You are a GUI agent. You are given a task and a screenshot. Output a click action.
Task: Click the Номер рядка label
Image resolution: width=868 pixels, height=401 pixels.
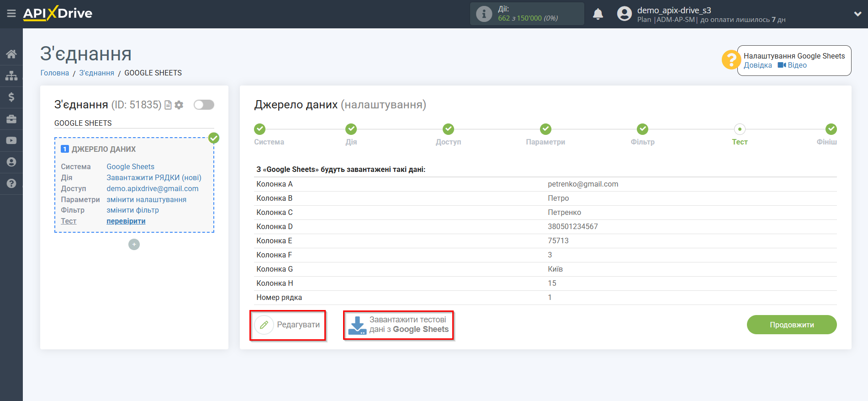(x=279, y=297)
